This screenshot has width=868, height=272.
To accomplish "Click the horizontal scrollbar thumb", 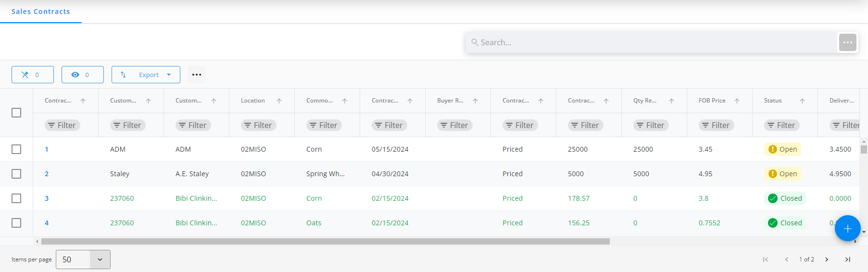I will pyautogui.click(x=326, y=242).
